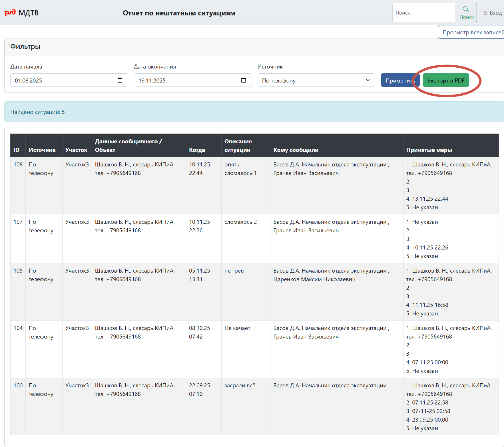
Task: Click the МДТВ brand title
Action: [x=29, y=13]
